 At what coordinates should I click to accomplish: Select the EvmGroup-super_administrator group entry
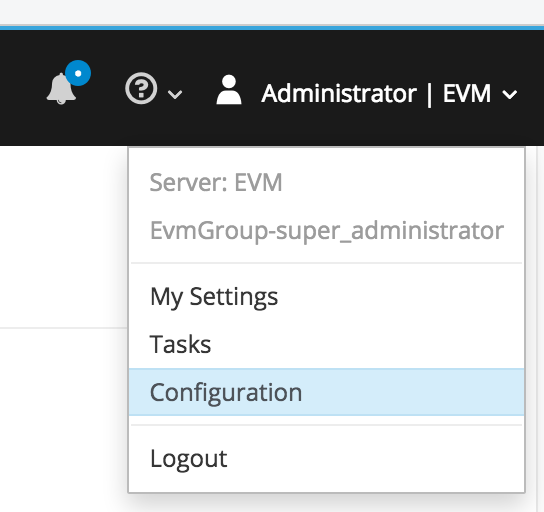pyautogui.click(x=326, y=231)
